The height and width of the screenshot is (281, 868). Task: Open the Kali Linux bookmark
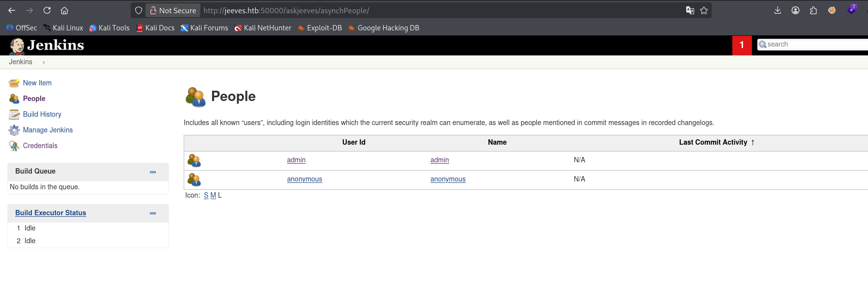[63, 28]
